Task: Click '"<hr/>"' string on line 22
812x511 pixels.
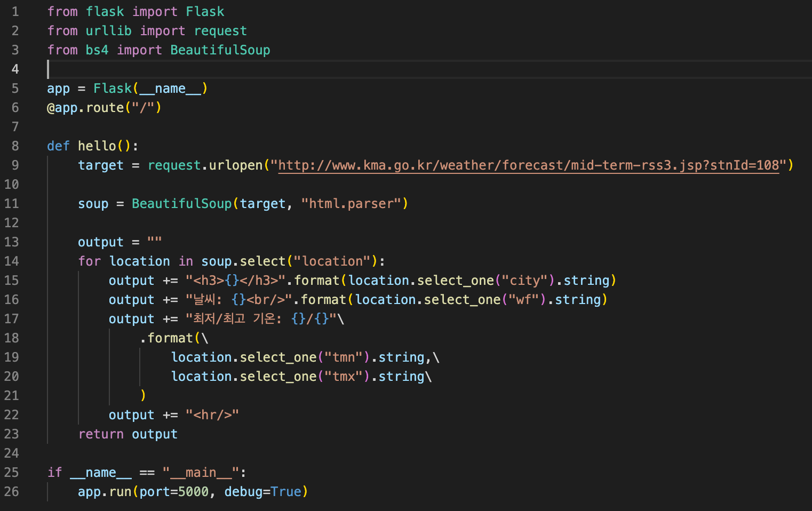Action: coord(212,415)
